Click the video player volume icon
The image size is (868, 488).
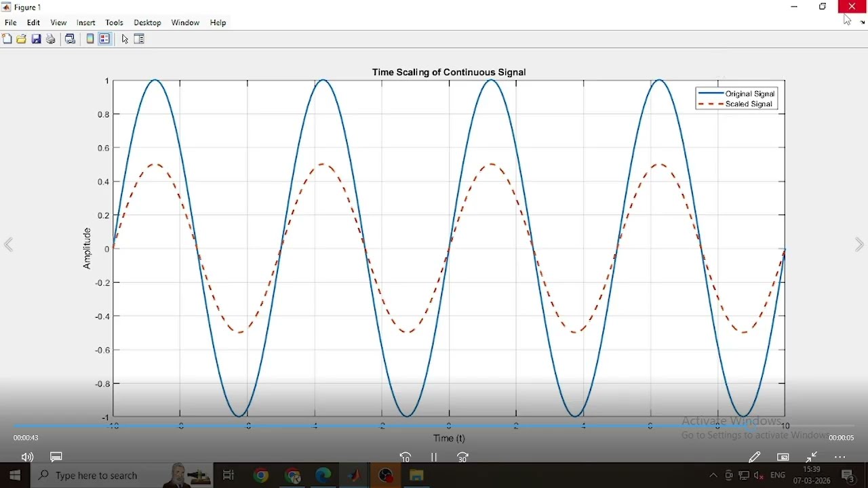[x=27, y=457]
